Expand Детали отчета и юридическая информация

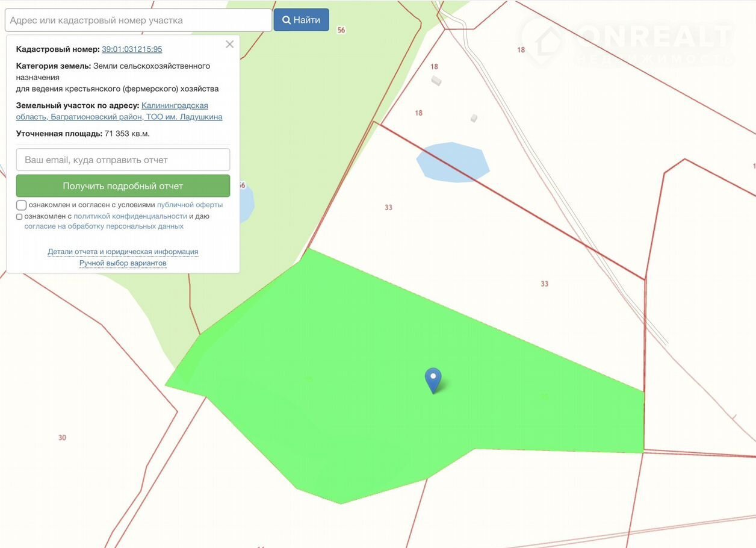(123, 252)
